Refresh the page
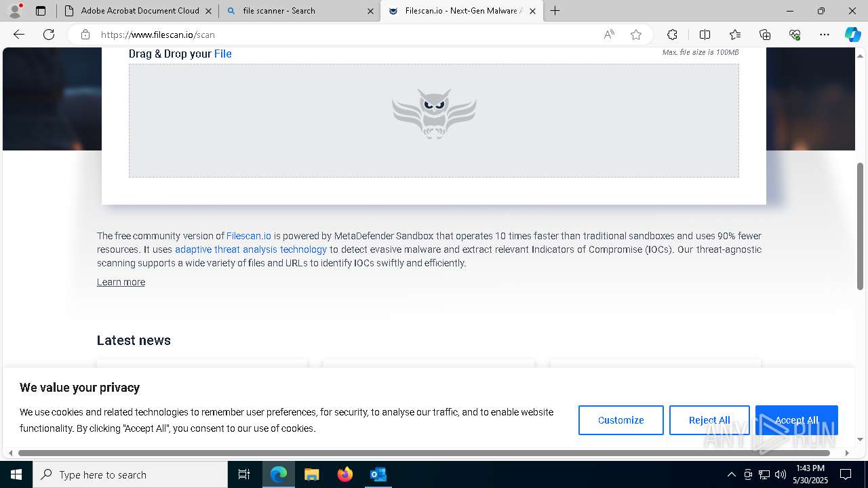Screen dimensions: 868x488 49,35
